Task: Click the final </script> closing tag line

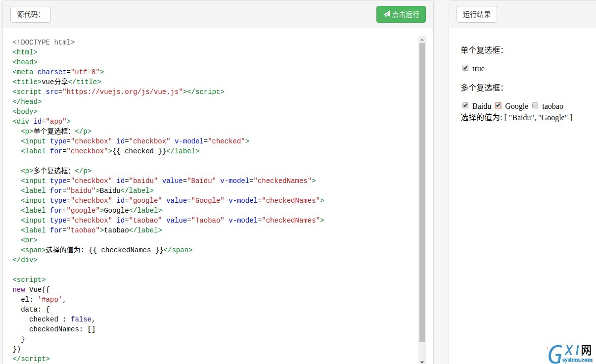Action: pos(31,359)
